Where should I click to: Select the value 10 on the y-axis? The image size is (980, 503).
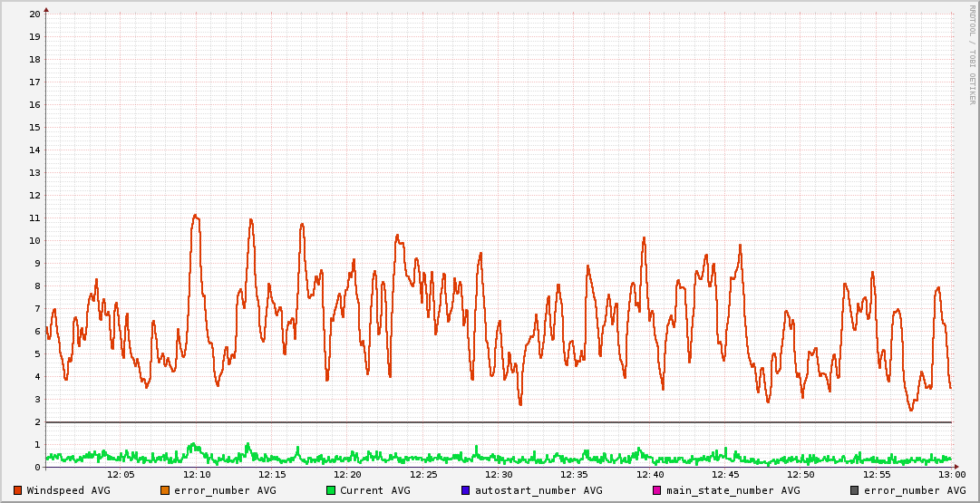tap(34, 240)
